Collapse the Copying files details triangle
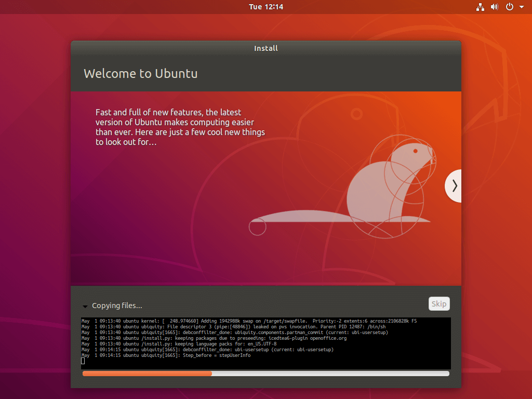The width and height of the screenshot is (532, 399). [85, 306]
